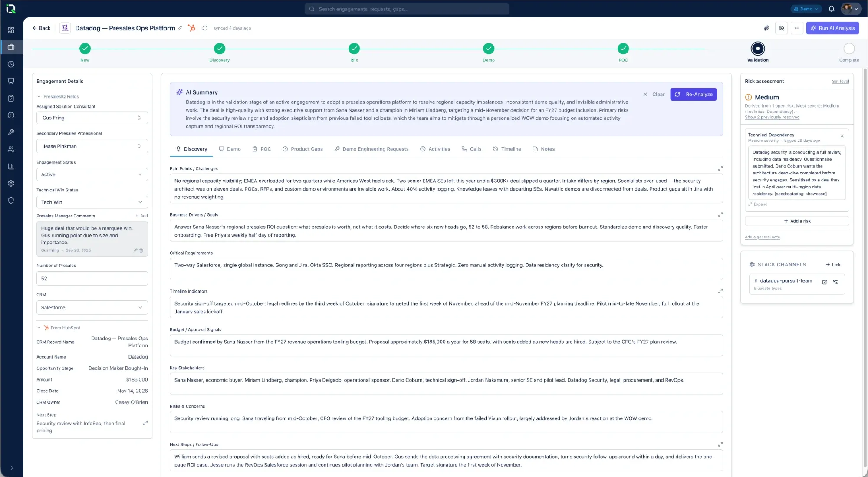Open attachments via paperclip icon
The height and width of the screenshot is (477, 868).
point(766,28)
